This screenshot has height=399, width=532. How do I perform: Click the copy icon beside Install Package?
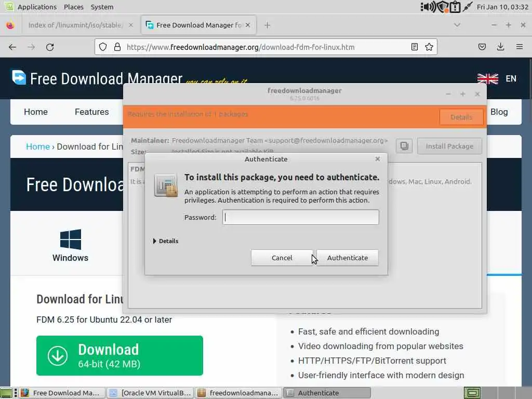(x=404, y=146)
